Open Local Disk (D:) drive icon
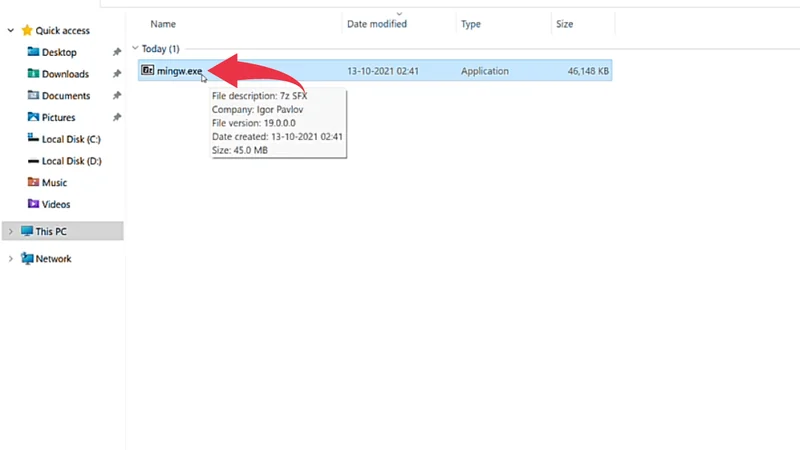This screenshot has width=800, height=450. pyautogui.click(x=33, y=161)
